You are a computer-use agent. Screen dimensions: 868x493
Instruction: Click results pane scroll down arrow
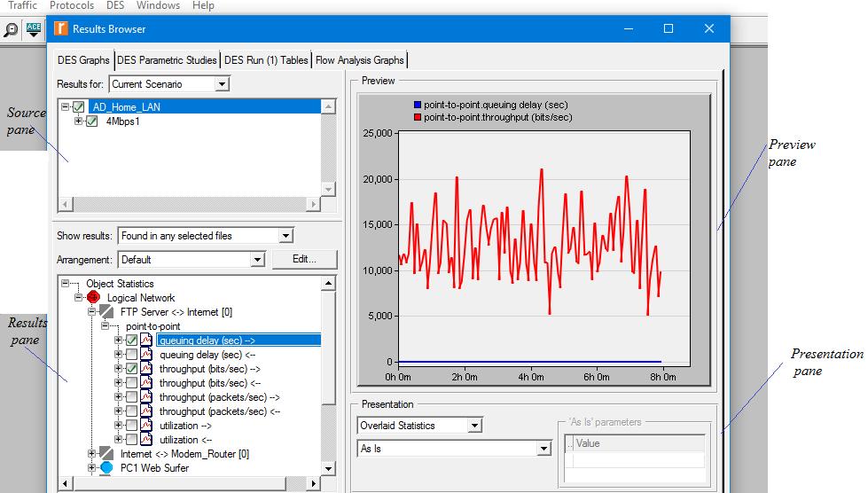[328, 469]
